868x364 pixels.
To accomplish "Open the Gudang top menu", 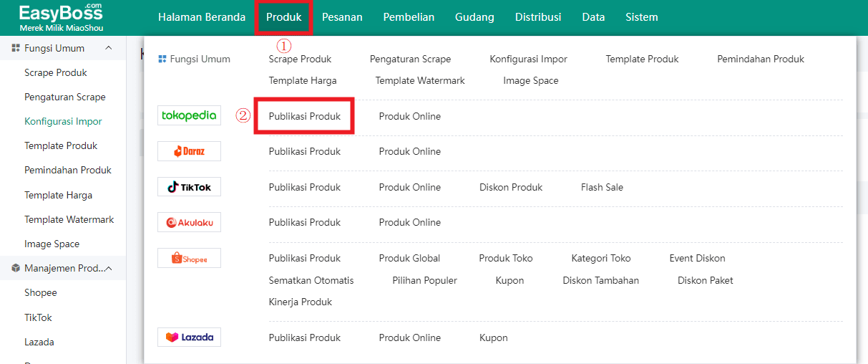I will 474,17.
